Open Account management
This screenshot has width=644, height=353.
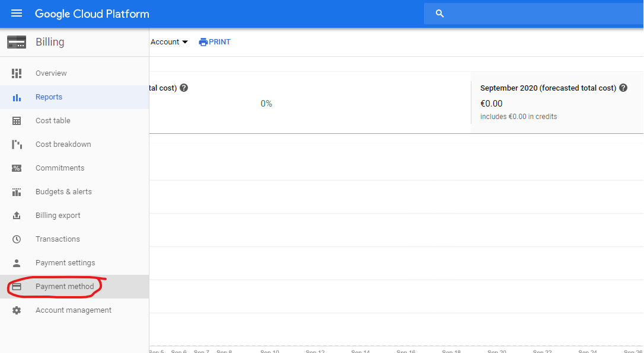tap(74, 310)
